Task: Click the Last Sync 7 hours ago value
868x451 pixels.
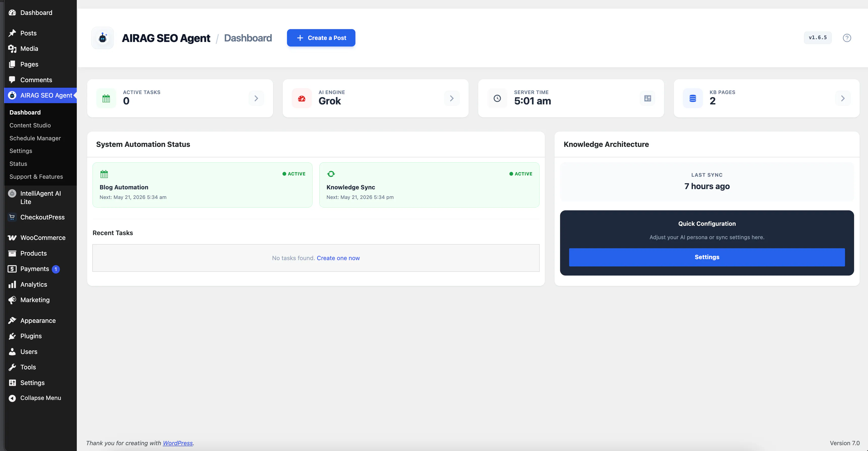Action: point(707,186)
